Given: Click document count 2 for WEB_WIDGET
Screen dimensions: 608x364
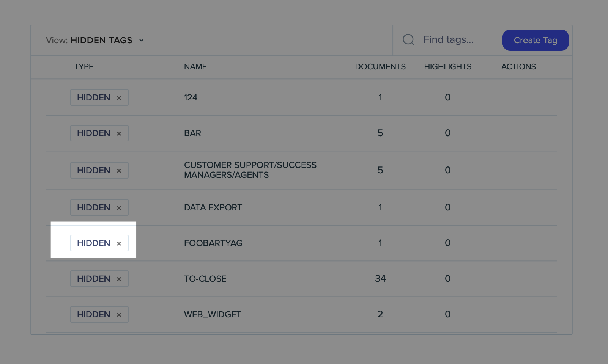Looking at the screenshot, I should pos(380,314).
